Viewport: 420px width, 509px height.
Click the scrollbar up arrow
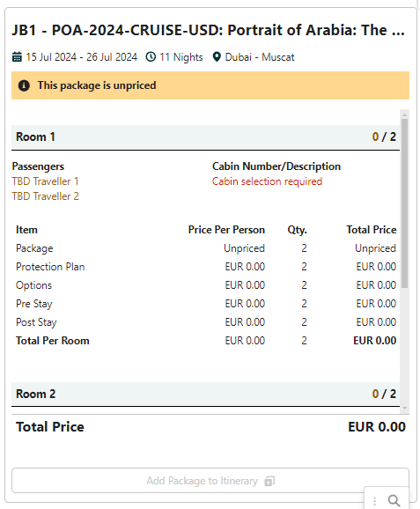(x=404, y=114)
